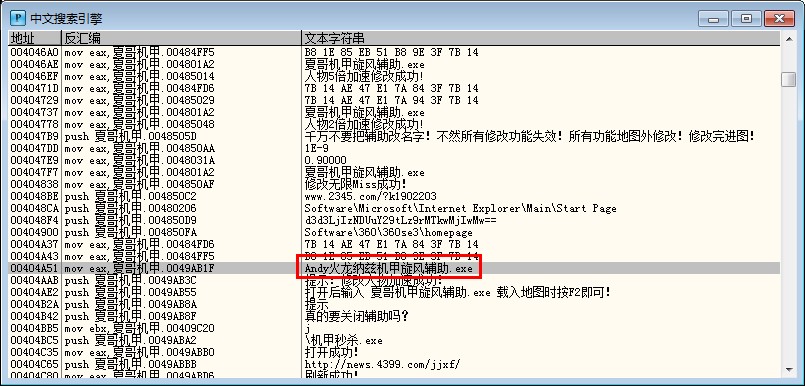Sort by the 反汇编 column header
This screenshot has height=386, width=805.
[181, 38]
